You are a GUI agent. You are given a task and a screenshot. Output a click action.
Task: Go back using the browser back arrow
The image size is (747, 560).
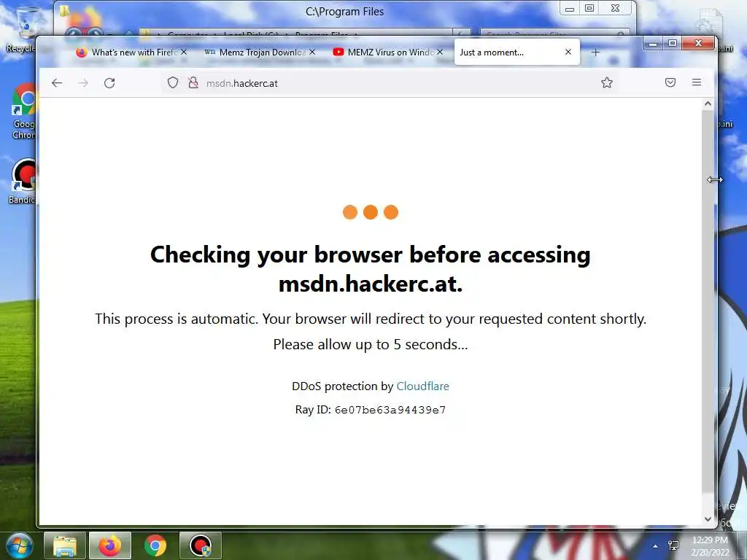click(57, 83)
